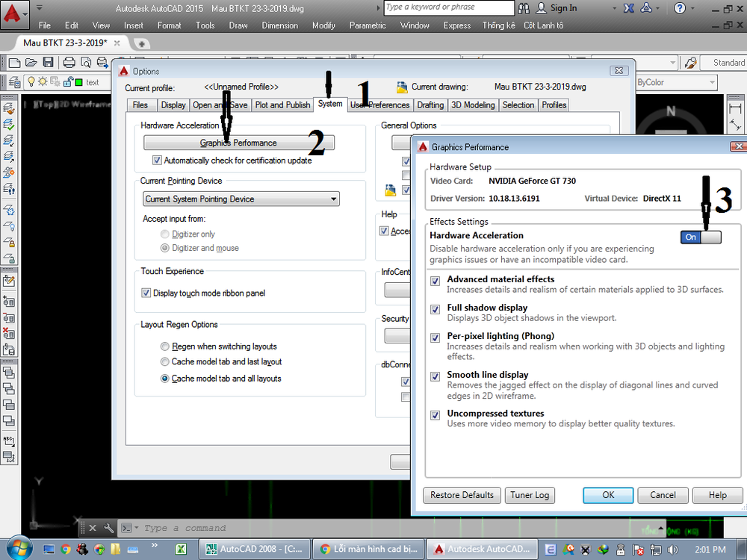Expand Help dropdown arrow
The height and width of the screenshot is (560, 747).
pyautogui.click(x=694, y=8)
